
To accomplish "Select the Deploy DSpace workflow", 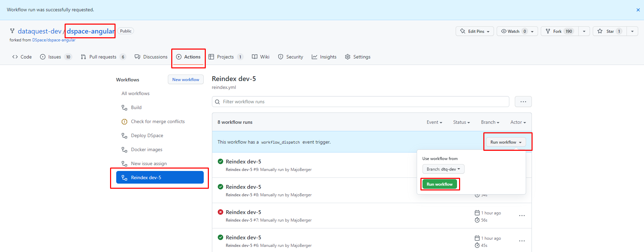I will pyautogui.click(x=160, y=135).
